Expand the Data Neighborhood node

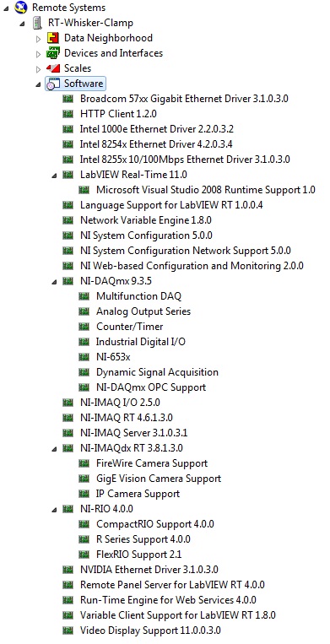[38, 39]
